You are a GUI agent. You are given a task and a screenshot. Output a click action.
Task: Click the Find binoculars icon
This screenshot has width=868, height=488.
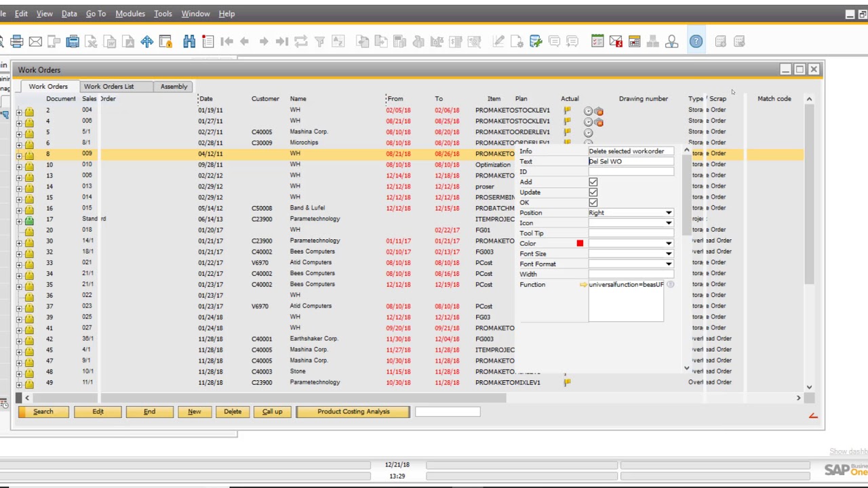coord(189,41)
